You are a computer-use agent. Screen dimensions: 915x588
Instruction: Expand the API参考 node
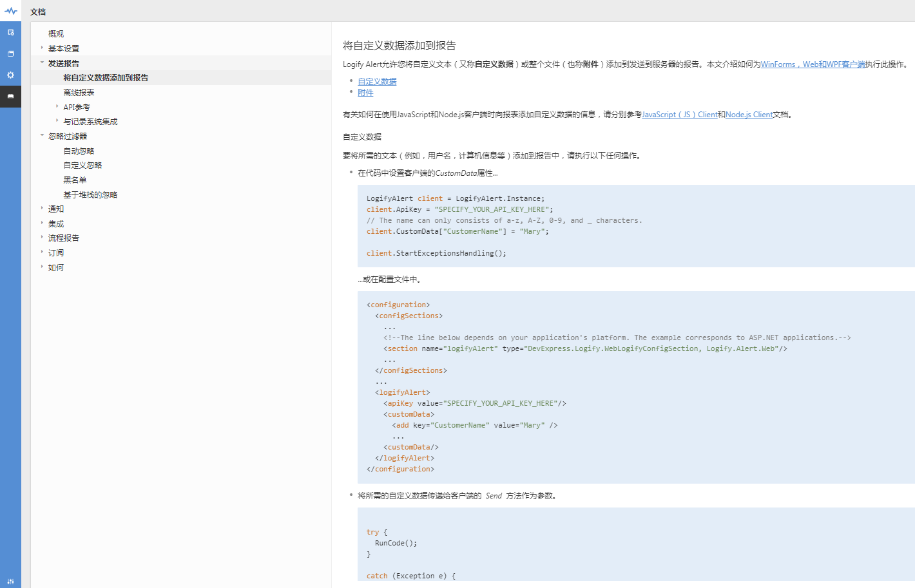click(57, 106)
